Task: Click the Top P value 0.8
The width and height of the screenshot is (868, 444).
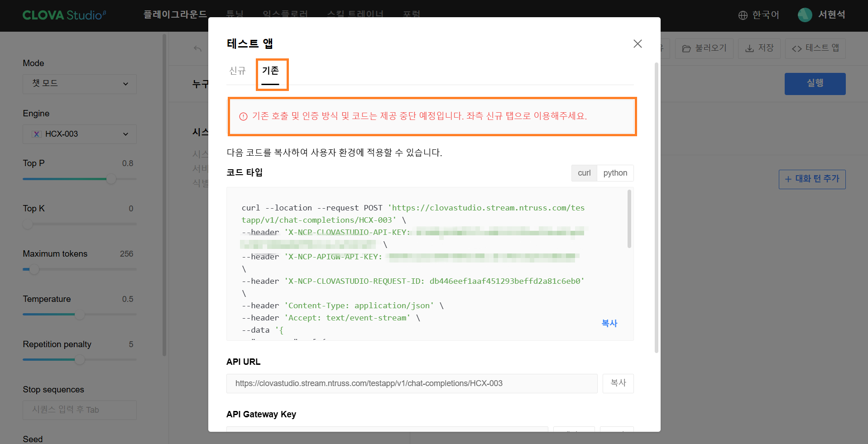Action: [x=128, y=163]
